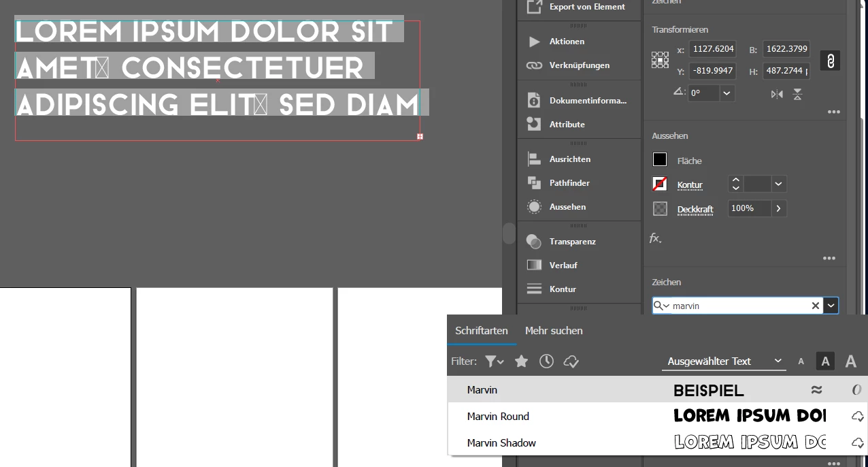Open more options below font list
This screenshot has width=868, height=467.
tap(834, 464)
